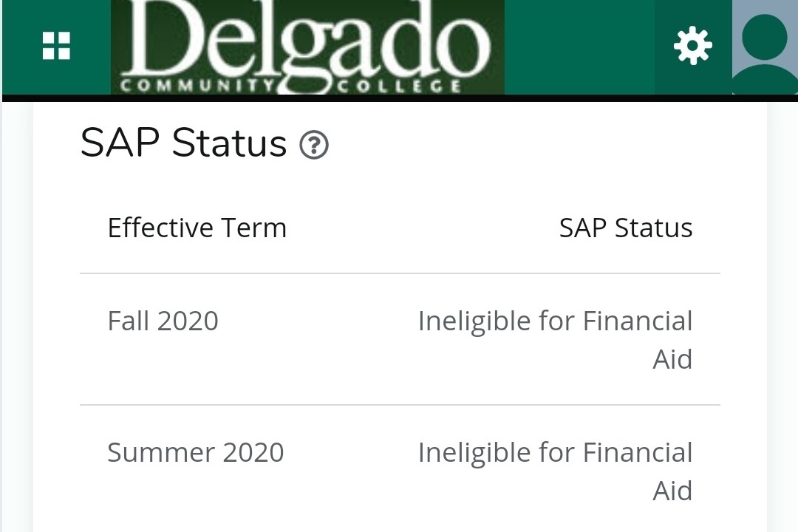The height and width of the screenshot is (532, 798).
Task: Open the apps grid menu icon
Action: [56, 46]
